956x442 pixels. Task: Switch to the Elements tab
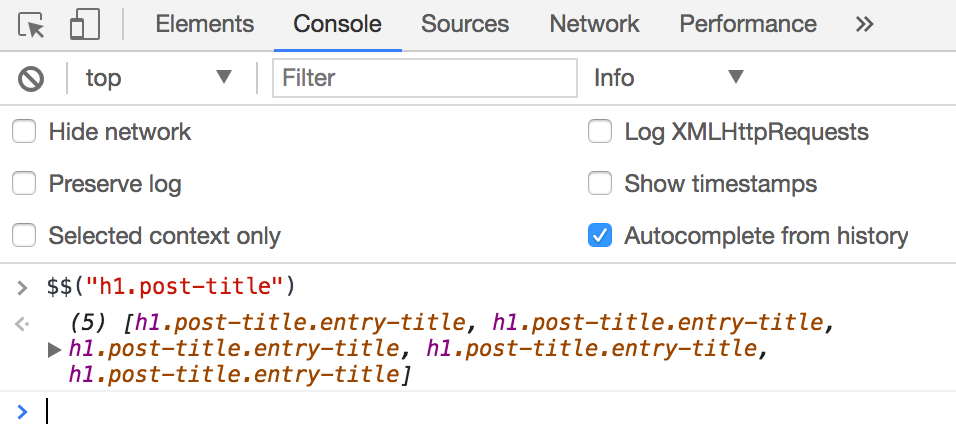point(205,24)
